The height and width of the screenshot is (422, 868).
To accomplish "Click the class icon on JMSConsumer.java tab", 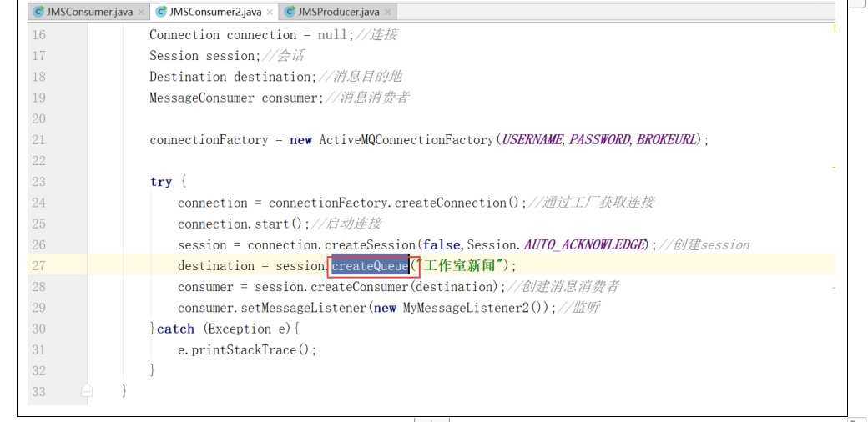I will tap(38, 12).
